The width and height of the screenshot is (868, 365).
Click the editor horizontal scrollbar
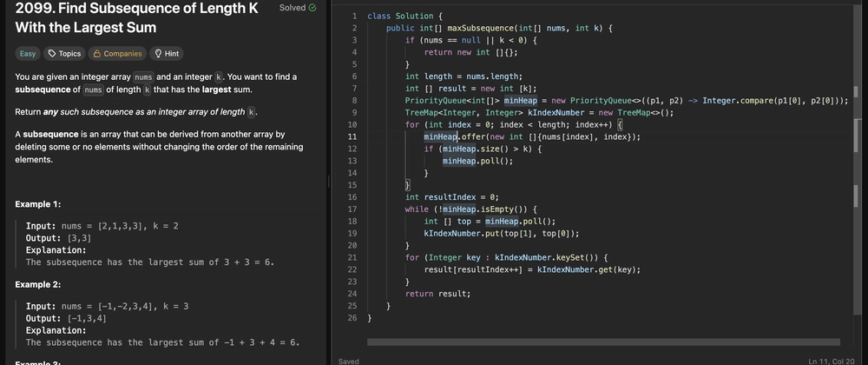(x=603, y=342)
